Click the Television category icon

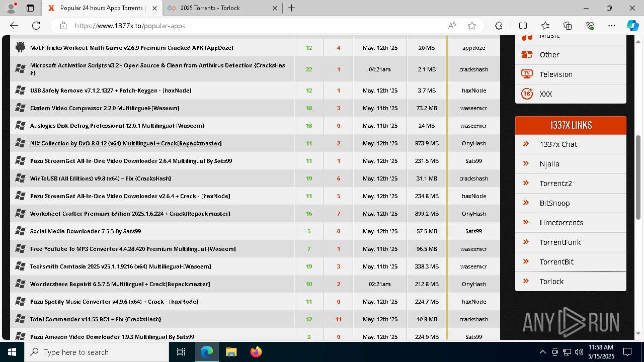527,74
